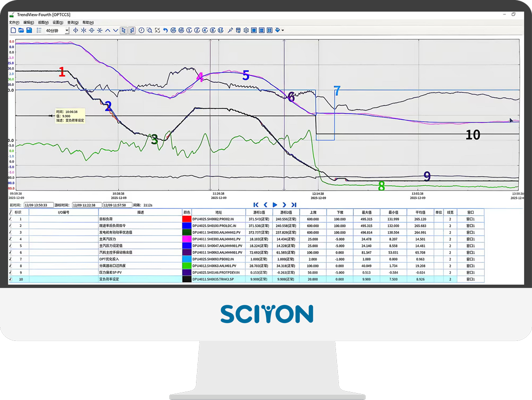The image size is (532, 400).
Task: Click magenta color swatch for 主蒸汽压力
Action: pos(187,239)
